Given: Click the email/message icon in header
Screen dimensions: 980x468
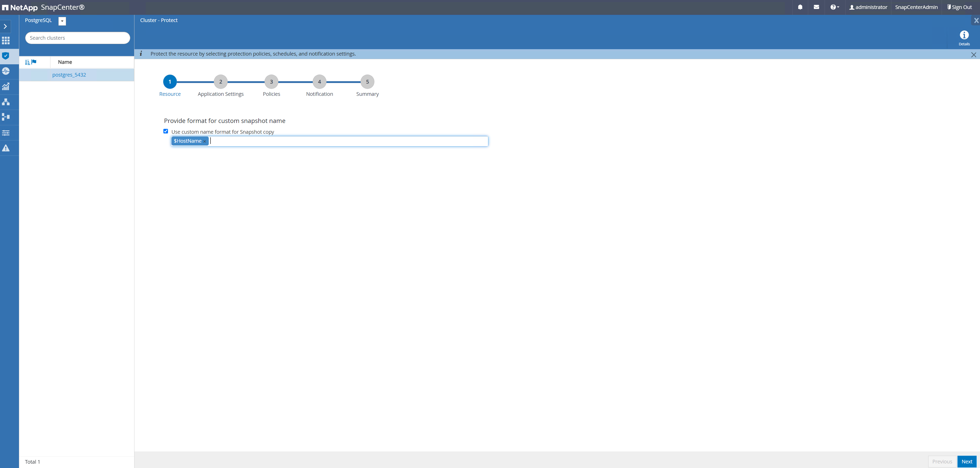Looking at the screenshot, I should (816, 7).
